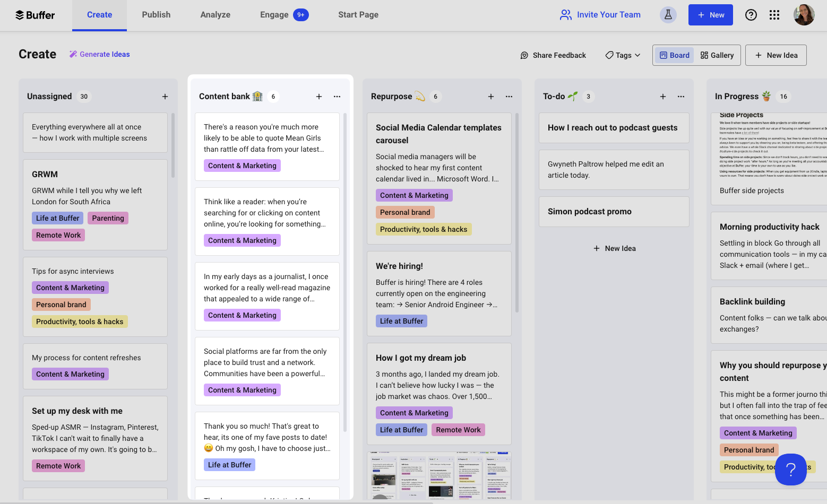Switch to Gallery view
The width and height of the screenshot is (827, 504).
click(x=717, y=55)
